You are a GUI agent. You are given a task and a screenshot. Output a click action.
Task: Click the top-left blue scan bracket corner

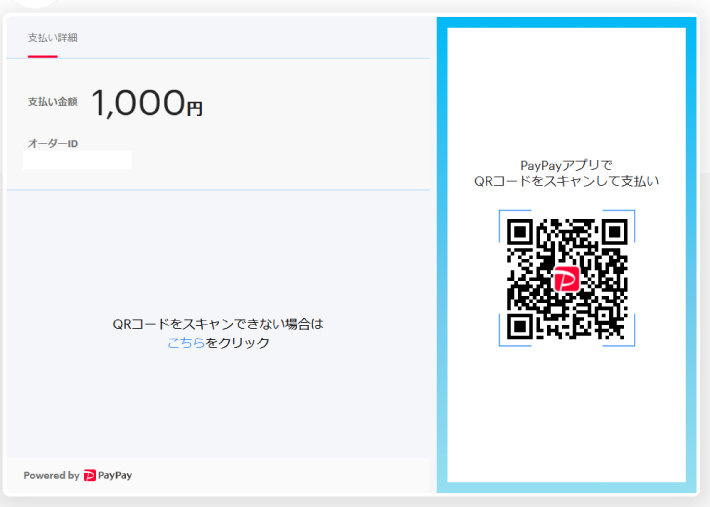click(x=514, y=225)
